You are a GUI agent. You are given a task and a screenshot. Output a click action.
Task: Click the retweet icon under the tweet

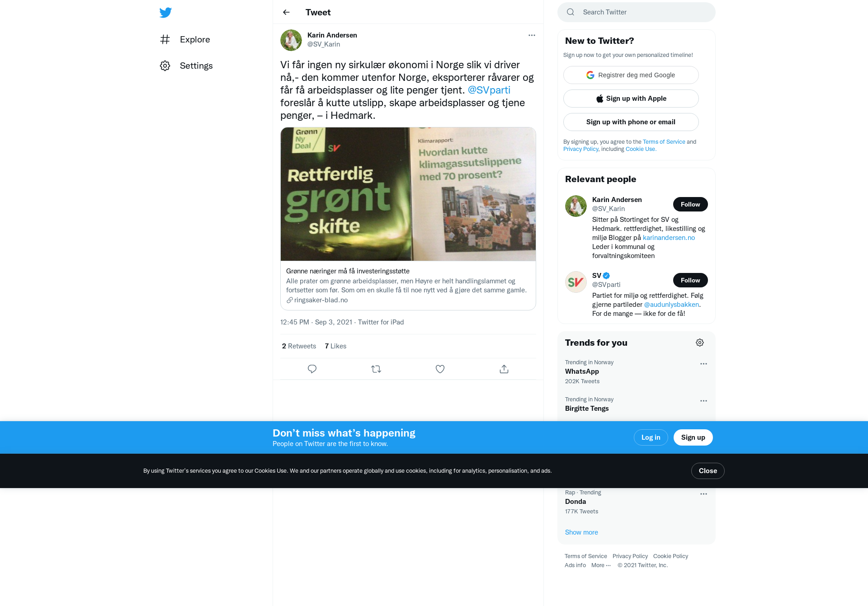(x=376, y=369)
